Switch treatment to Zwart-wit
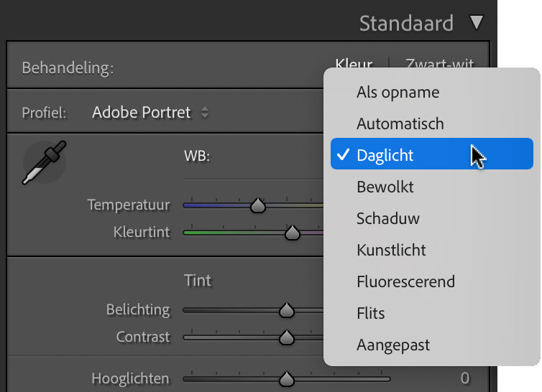This screenshot has width=542, height=392. (440, 63)
